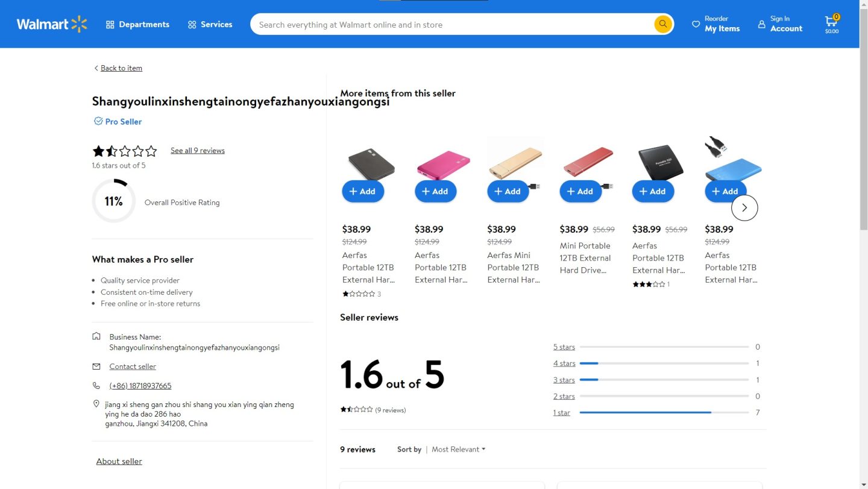Viewport: 868px width, 489px height.
Task: Click the seller phone number link
Action: tap(140, 386)
